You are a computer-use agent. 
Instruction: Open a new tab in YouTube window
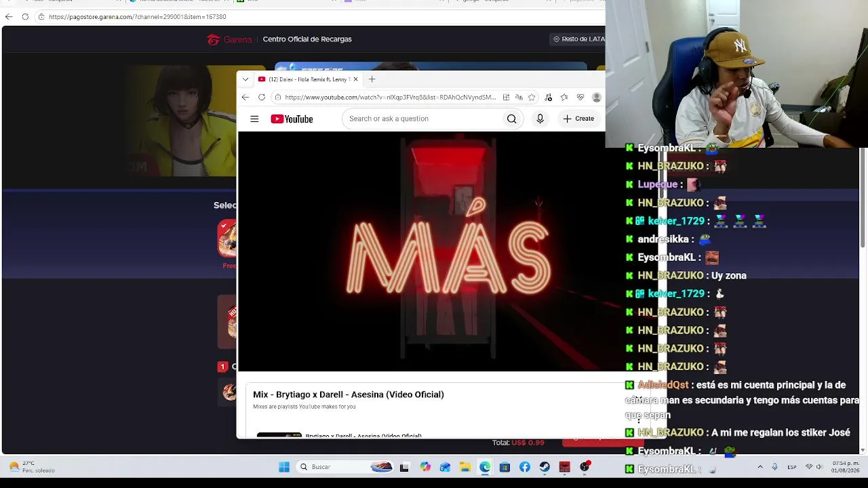click(372, 79)
